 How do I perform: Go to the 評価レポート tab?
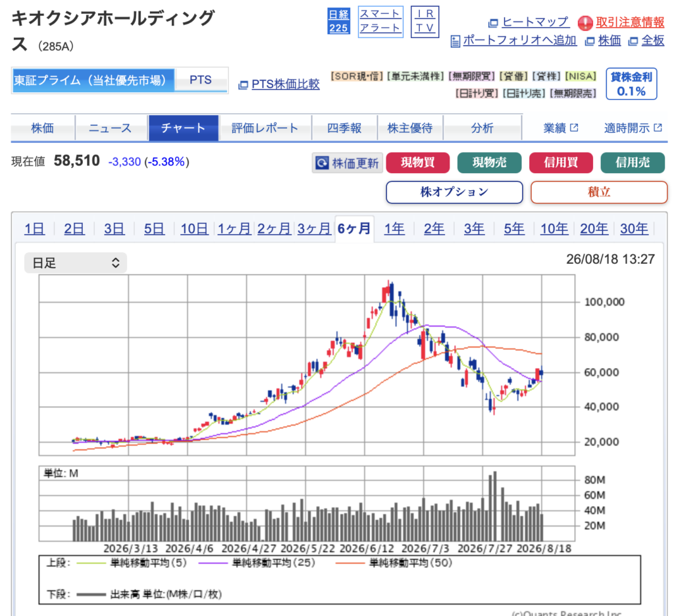(x=265, y=128)
